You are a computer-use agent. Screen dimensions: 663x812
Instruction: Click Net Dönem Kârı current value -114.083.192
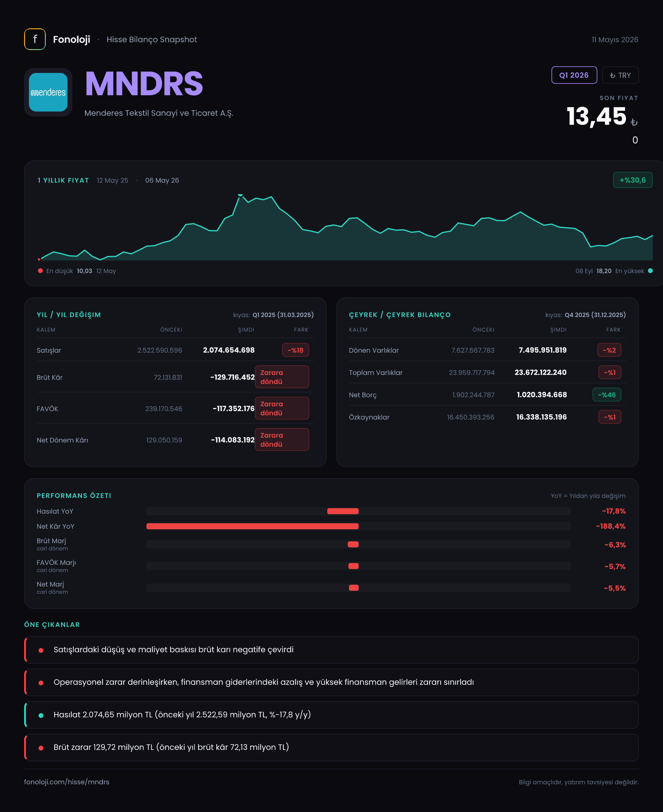[233, 440]
